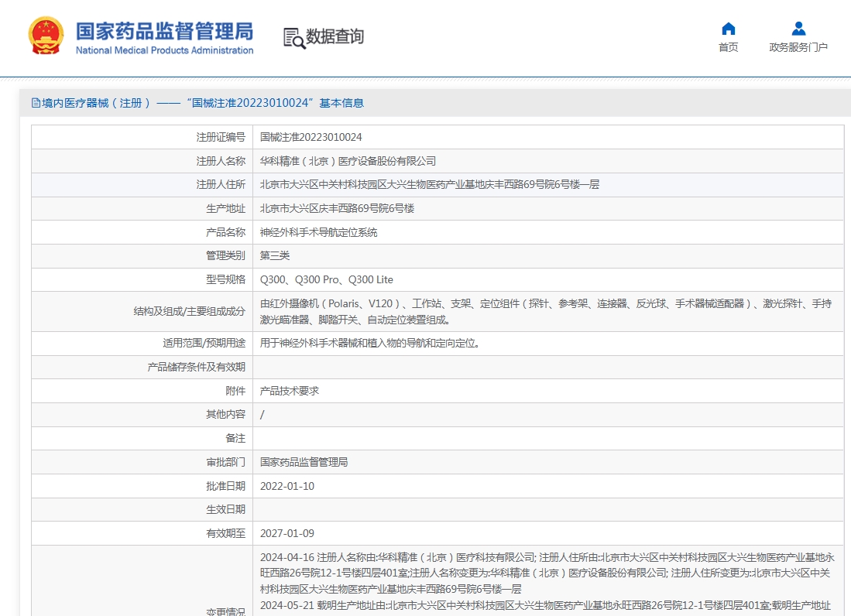Click the 国家药品监督管理局 title text
Image resolution: width=851 pixels, height=616 pixels.
(164, 31)
